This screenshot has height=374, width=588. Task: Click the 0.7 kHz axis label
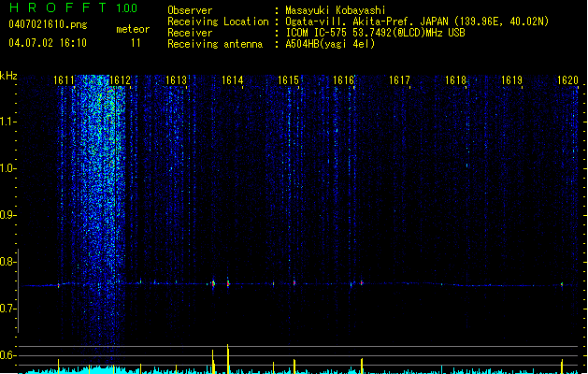[7, 309]
